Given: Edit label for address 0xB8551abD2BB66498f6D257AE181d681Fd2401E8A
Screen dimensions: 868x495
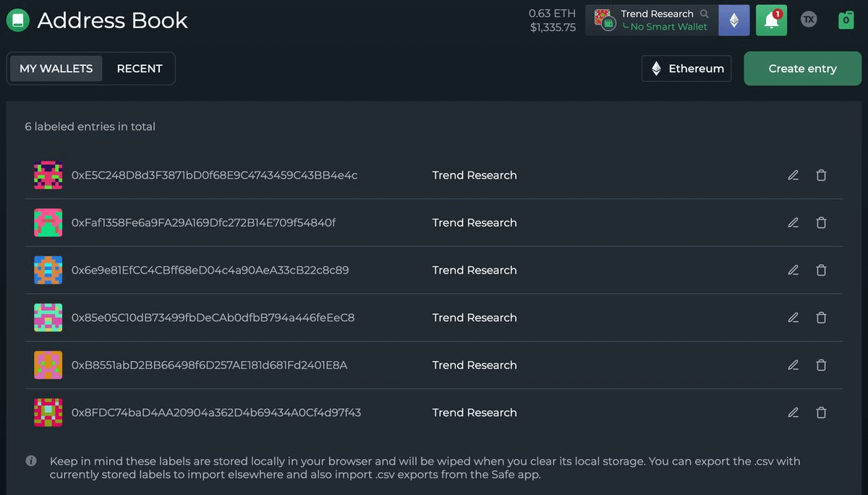Looking at the screenshot, I should coord(793,365).
